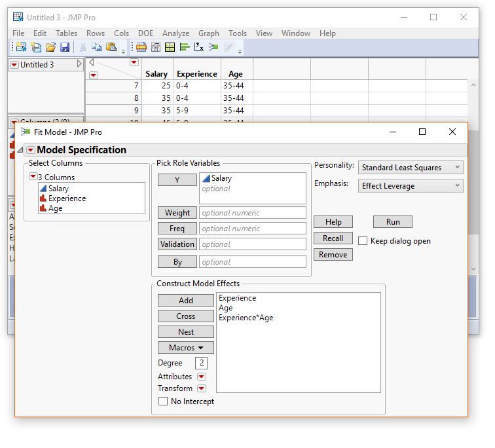Click the Add effect button
The width and height of the screenshot is (495, 448).
[x=186, y=300]
